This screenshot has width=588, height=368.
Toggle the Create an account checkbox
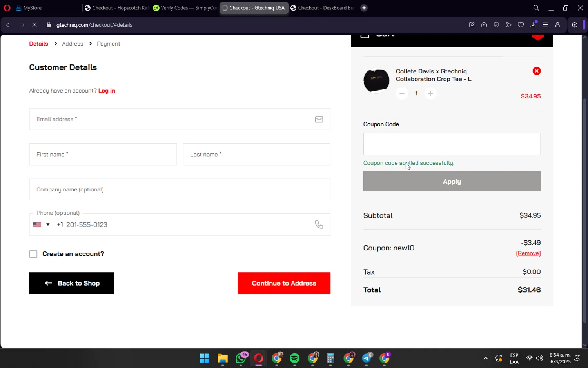(33, 254)
